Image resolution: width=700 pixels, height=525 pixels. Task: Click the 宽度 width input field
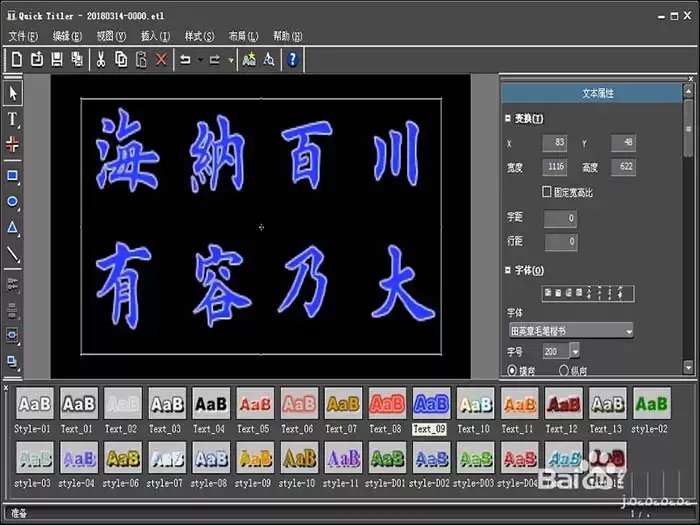[x=554, y=167]
